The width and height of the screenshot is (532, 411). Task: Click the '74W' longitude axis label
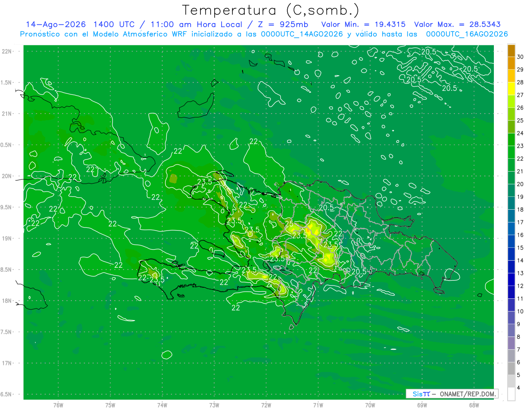162,405
